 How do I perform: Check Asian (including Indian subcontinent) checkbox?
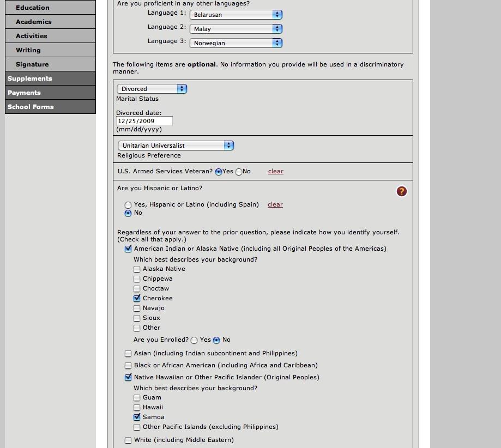pyautogui.click(x=128, y=354)
